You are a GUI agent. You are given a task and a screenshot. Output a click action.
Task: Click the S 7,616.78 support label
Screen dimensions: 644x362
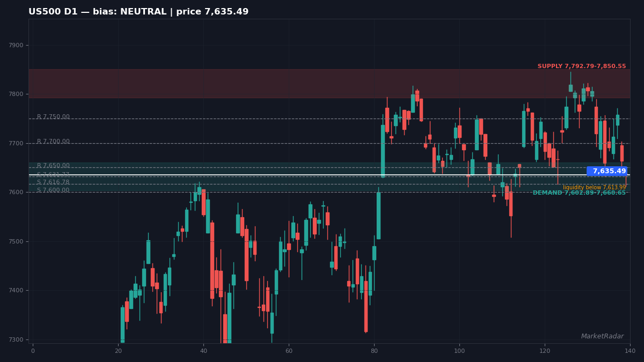pyautogui.click(x=53, y=182)
